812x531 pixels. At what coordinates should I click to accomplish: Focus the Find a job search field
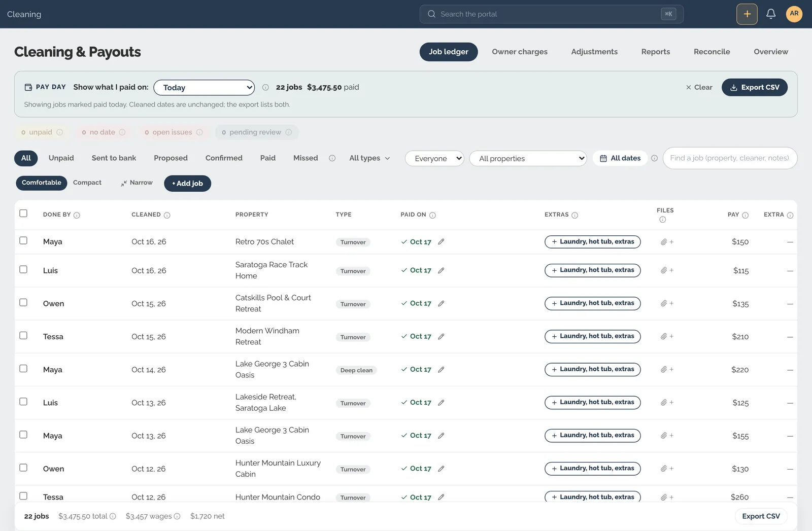click(730, 158)
